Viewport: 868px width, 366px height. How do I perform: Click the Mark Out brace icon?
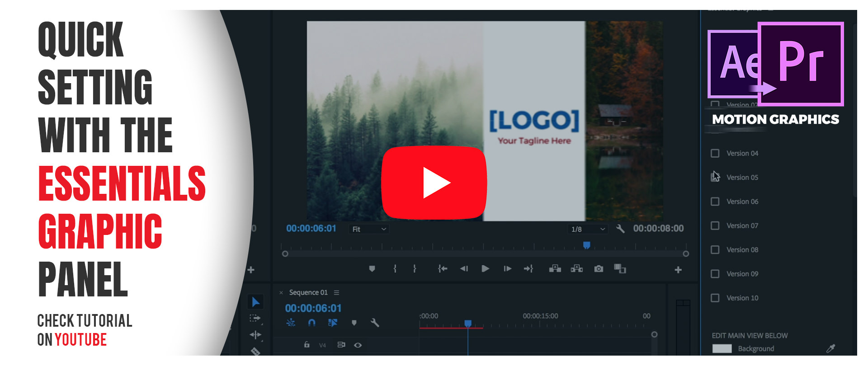coord(415,269)
